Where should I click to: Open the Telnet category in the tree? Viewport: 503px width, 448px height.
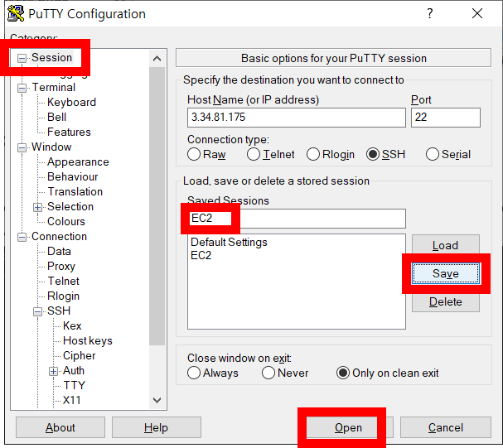[x=64, y=281]
